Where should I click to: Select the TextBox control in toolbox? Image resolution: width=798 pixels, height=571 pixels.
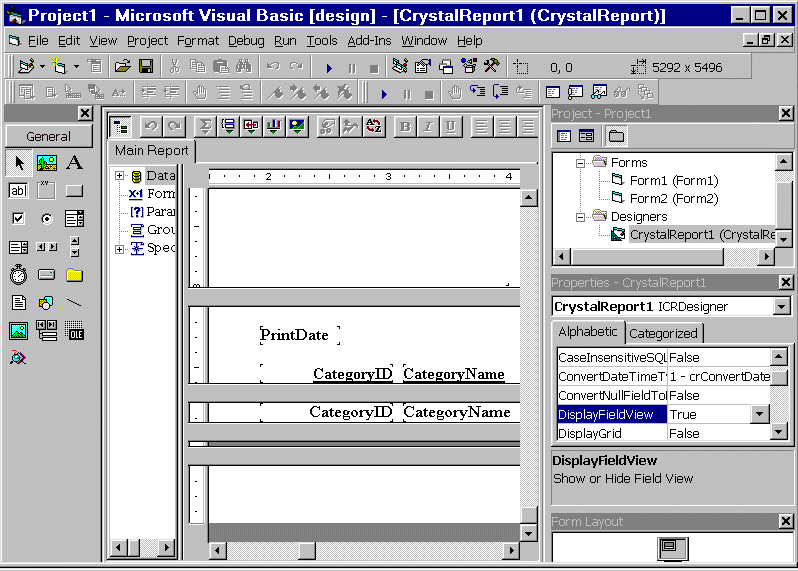pos(18,190)
